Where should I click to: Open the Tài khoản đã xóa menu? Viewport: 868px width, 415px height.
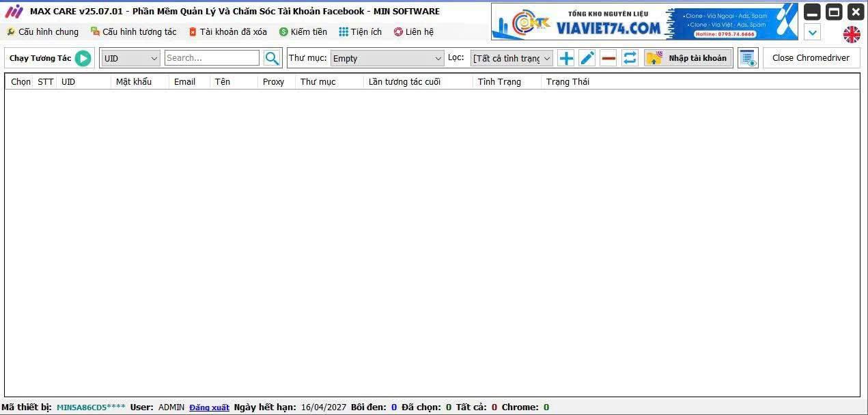pos(228,31)
